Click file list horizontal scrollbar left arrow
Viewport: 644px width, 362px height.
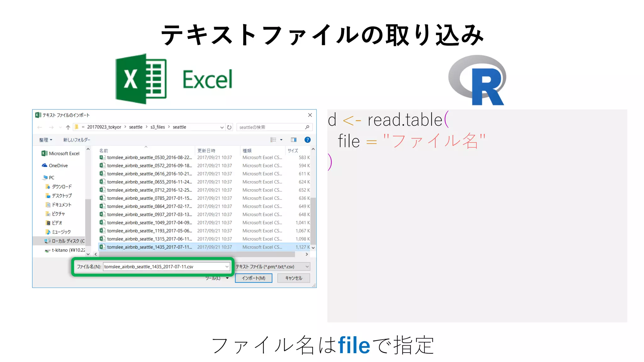pos(96,255)
